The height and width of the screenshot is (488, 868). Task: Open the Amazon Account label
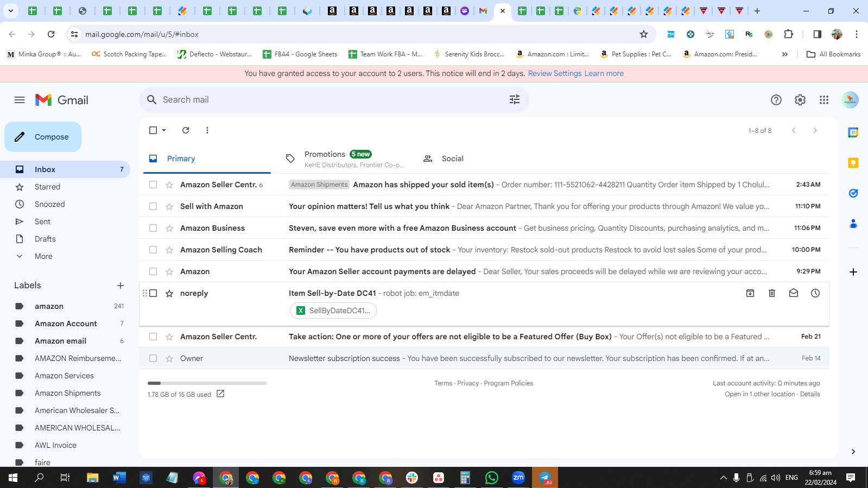[66, 324]
